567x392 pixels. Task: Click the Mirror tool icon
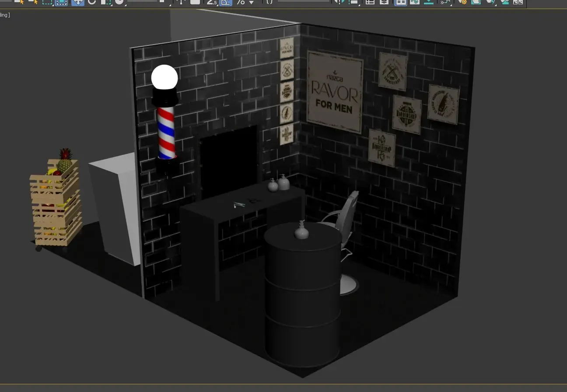tap(339, 2)
